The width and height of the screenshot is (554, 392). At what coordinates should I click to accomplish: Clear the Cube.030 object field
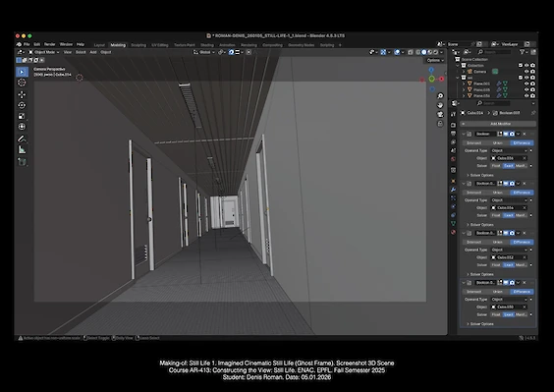pyautogui.click(x=525, y=307)
